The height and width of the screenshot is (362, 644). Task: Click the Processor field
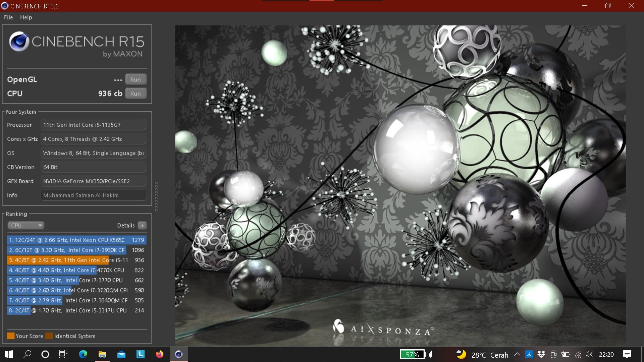click(x=94, y=125)
